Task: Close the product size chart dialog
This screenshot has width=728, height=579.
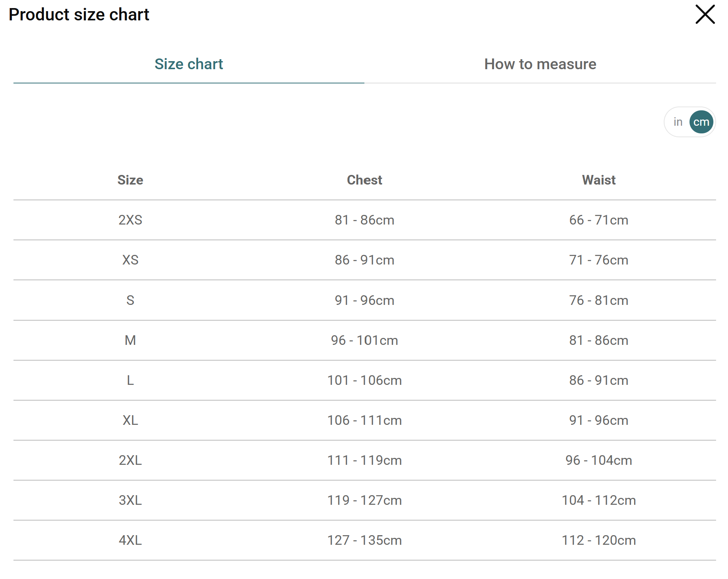Action: coord(705,15)
